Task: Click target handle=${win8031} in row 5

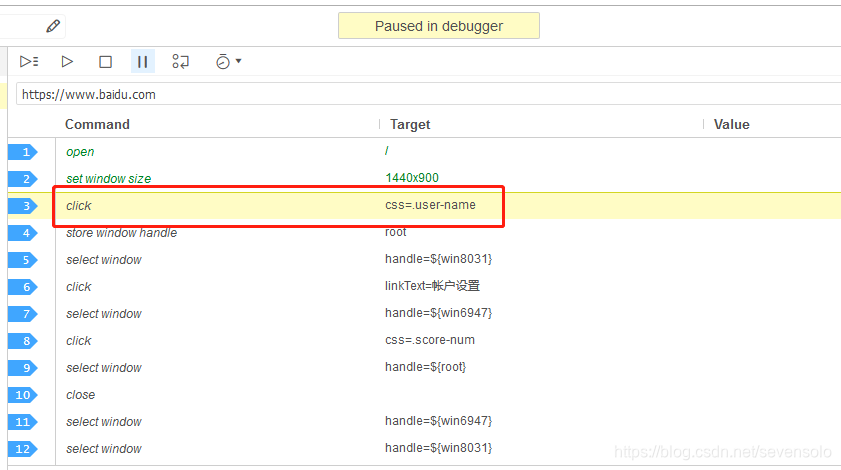Action: click(438, 259)
